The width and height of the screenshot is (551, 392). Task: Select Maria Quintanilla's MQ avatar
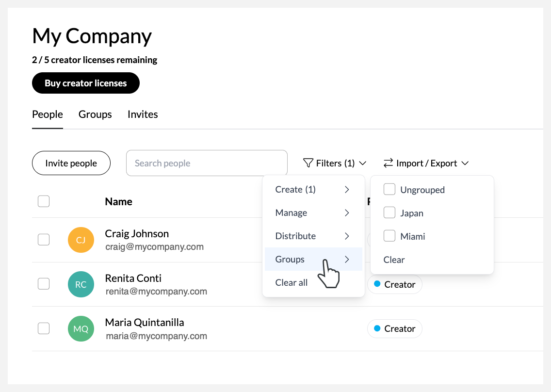pyautogui.click(x=81, y=328)
